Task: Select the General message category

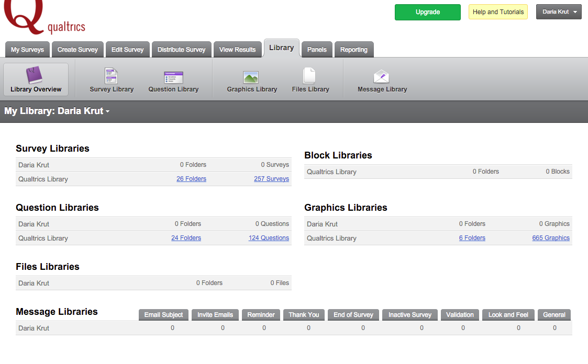Action: 554,315
